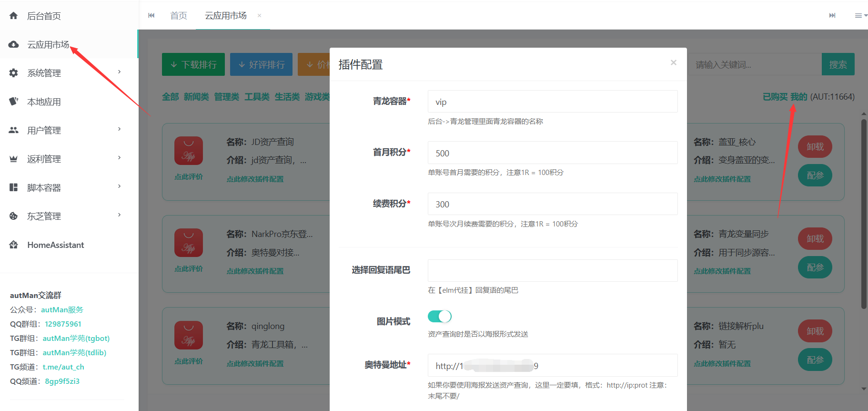
Task: Filter by 生活类 category
Action: [287, 97]
